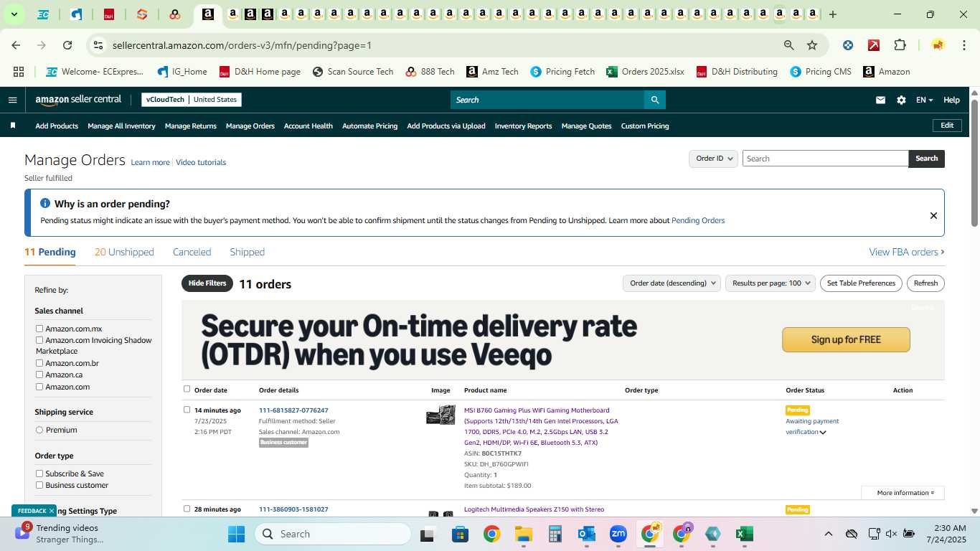Screen dimensions: 980x551
Task: Click the info icon beside 'Why is an order pending?'
Action: tap(45, 204)
